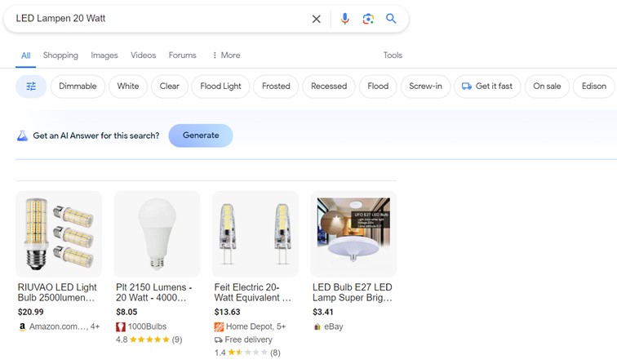617x364 pixels.
Task: Click the Free delivery truck icon
Action: tap(219, 340)
